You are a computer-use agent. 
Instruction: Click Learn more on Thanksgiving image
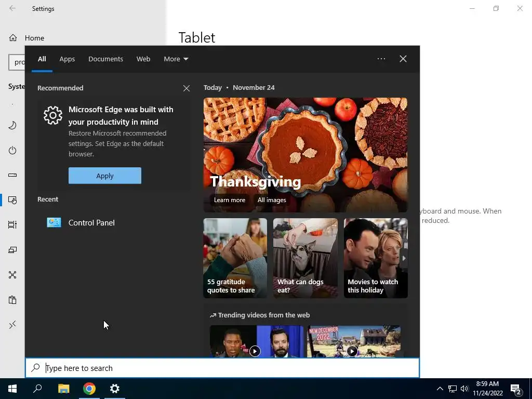pos(229,200)
